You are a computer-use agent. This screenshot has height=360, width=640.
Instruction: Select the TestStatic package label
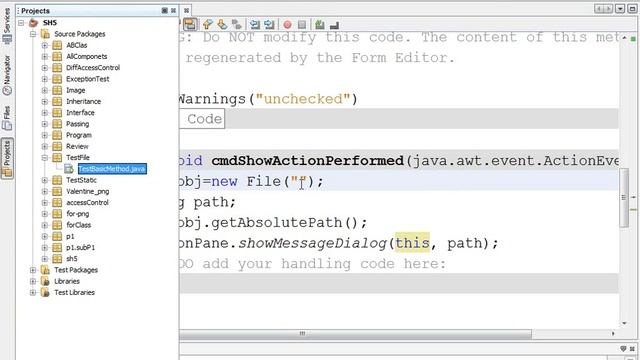tap(81, 180)
